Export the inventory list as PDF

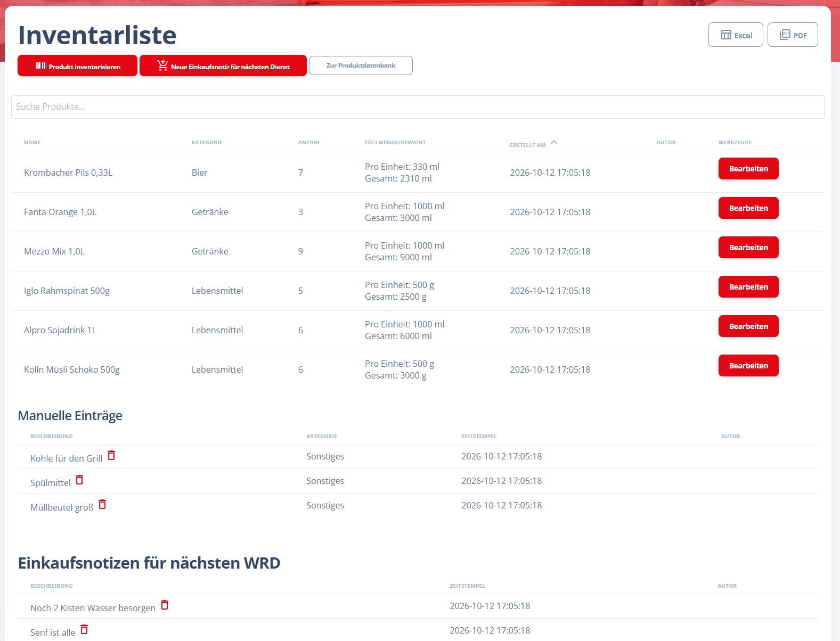tap(793, 35)
